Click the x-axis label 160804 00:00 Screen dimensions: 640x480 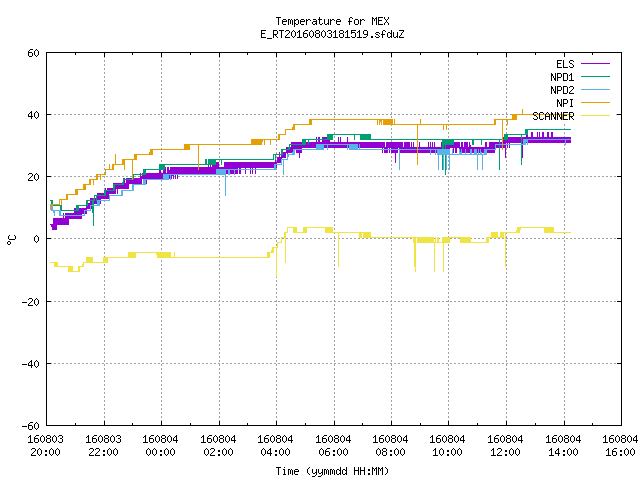(160, 446)
